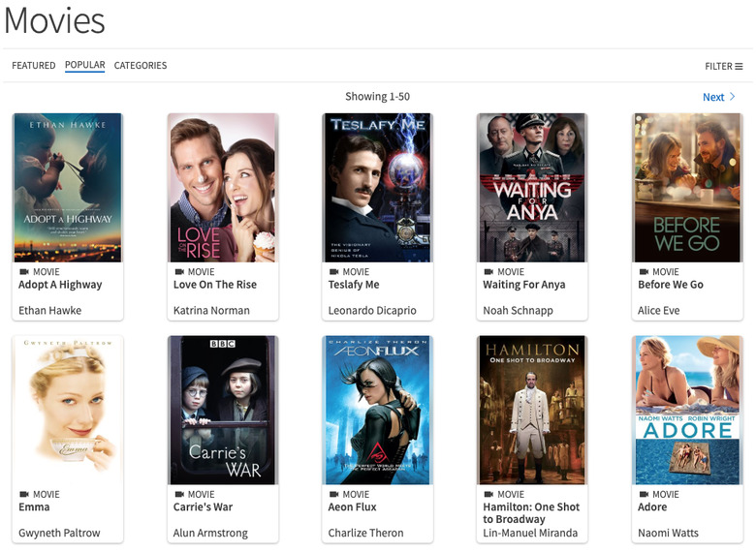Screen dimensions: 756x552
Task: Click the Before We Go title
Action: (x=671, y=285)
